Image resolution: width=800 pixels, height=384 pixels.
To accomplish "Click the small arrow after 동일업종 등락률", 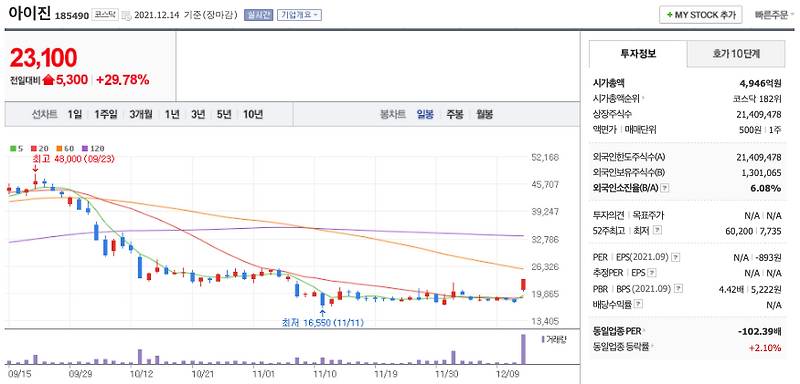I will (653, 347).
